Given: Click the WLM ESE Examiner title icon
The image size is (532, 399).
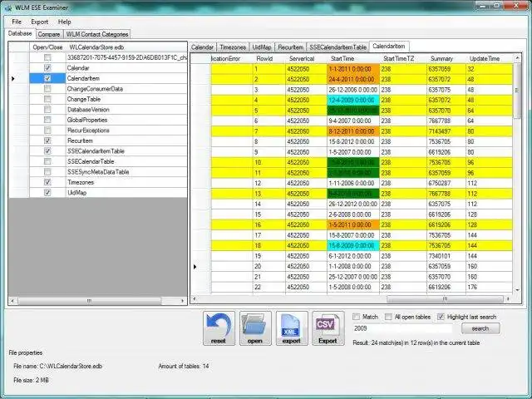Looking at the screenshot, I should coord(8,7).
